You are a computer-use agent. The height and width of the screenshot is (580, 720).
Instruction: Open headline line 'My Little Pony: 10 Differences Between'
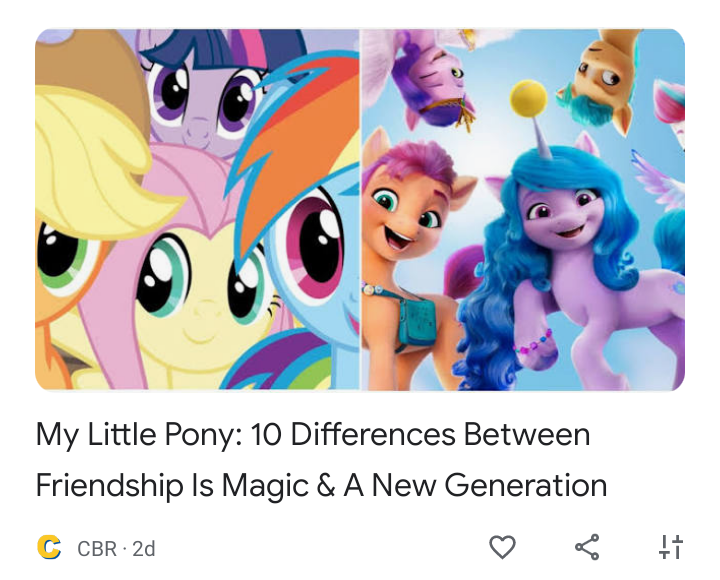313,434
